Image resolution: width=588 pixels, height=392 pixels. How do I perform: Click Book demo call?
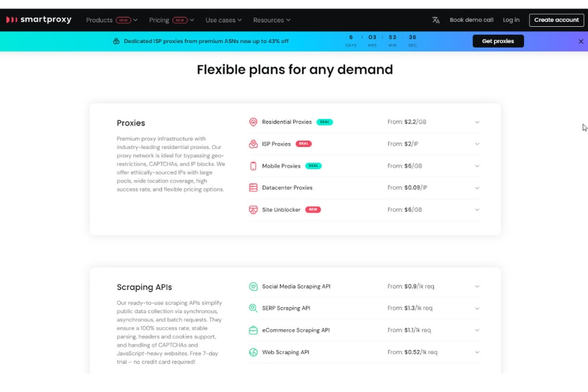tap(471, 20)
